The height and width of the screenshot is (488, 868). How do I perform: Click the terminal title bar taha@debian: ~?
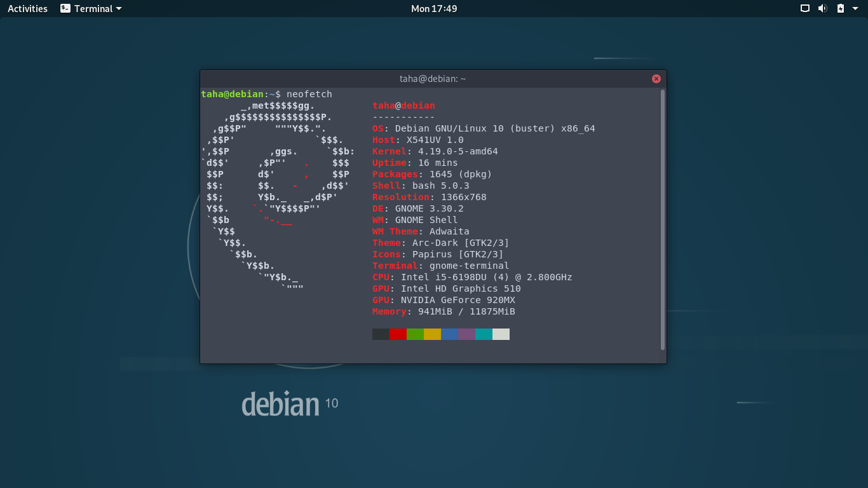[433, 79]
